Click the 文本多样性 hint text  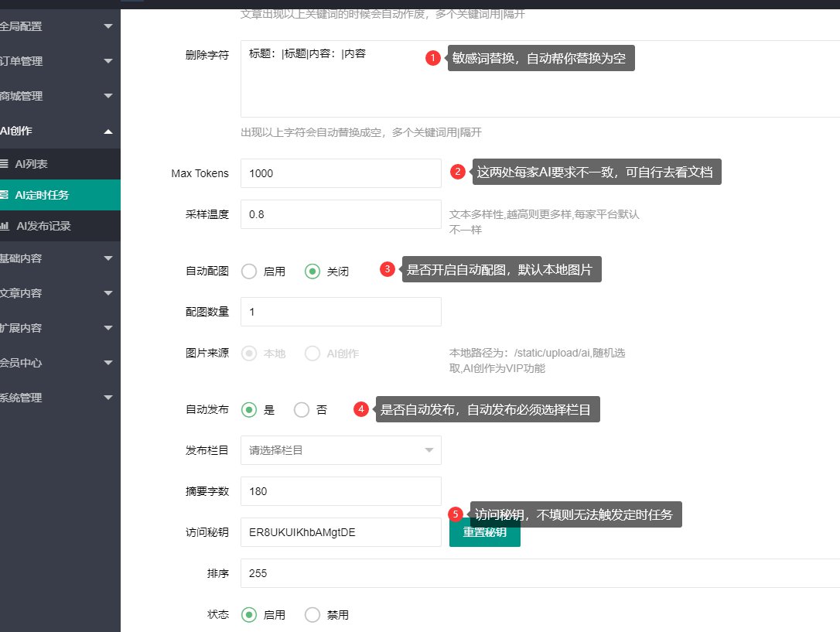tap(545, 222)
